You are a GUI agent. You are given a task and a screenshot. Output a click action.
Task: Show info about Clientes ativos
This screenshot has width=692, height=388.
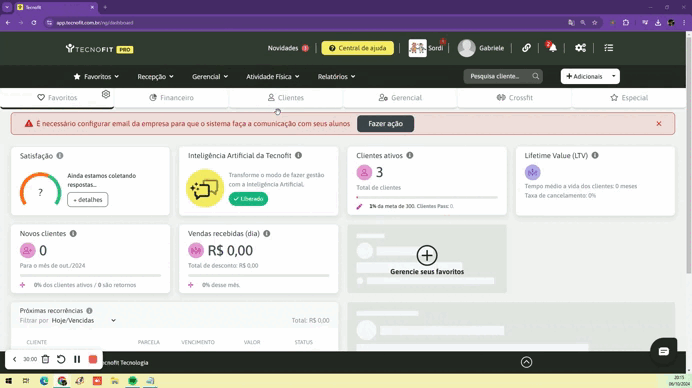(x=410, y=155)
